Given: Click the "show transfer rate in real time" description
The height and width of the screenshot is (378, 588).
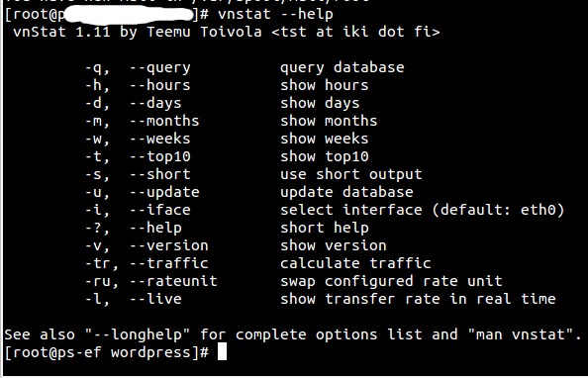Looking at the screenshot, I should [x=418, y=299].
